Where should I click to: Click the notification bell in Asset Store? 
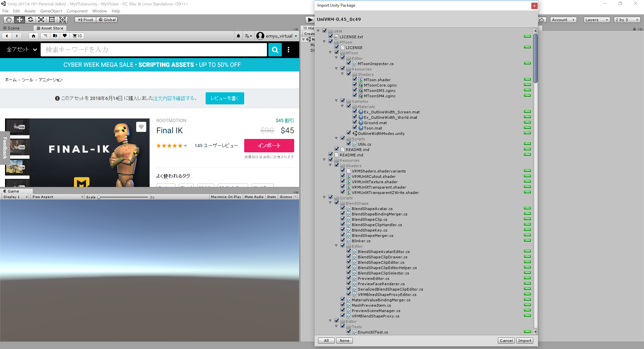pos(238,36)
